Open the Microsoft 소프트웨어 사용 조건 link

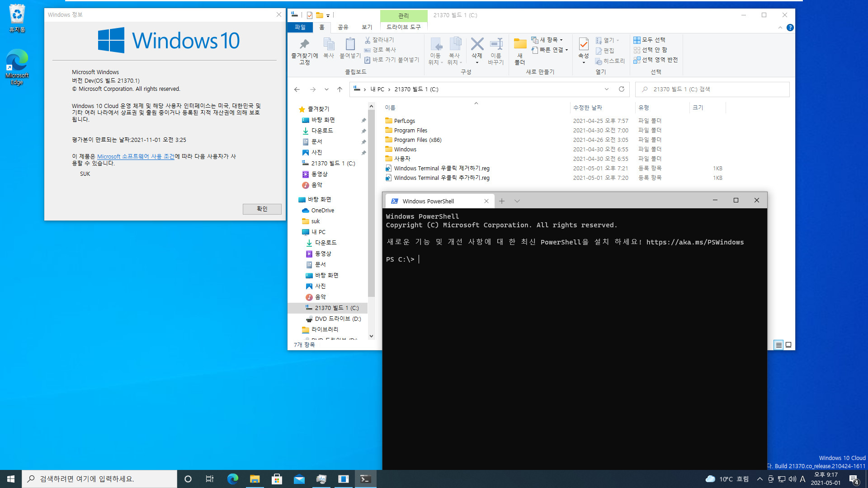tap(136, 156)
